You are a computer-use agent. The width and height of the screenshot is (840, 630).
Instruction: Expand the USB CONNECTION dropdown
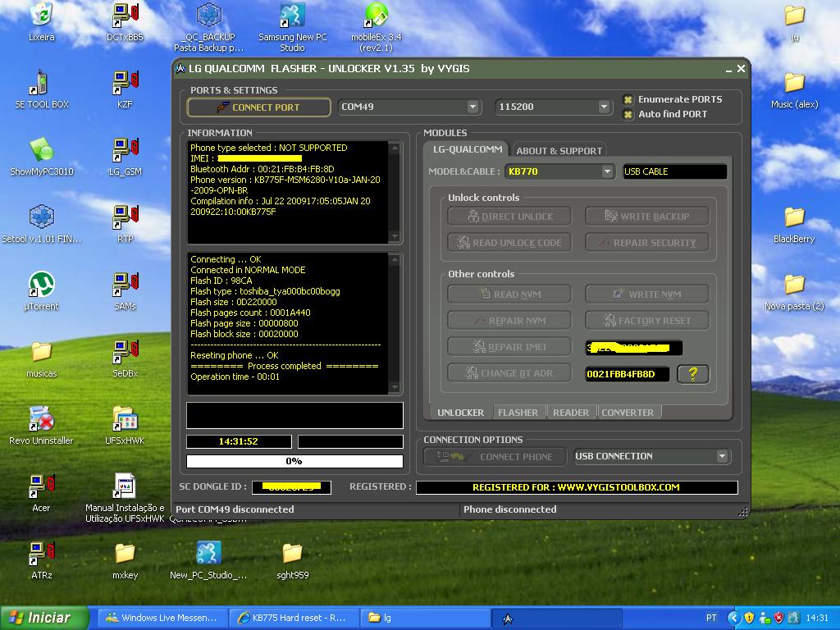722,456
